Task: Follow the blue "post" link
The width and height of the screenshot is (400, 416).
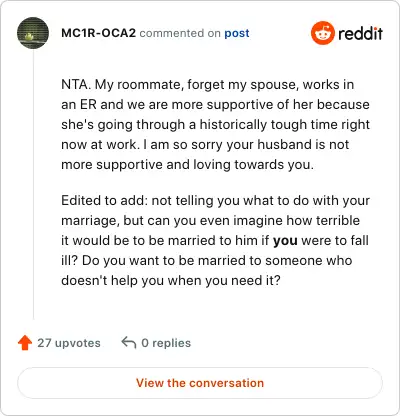Action: [237, 33]
